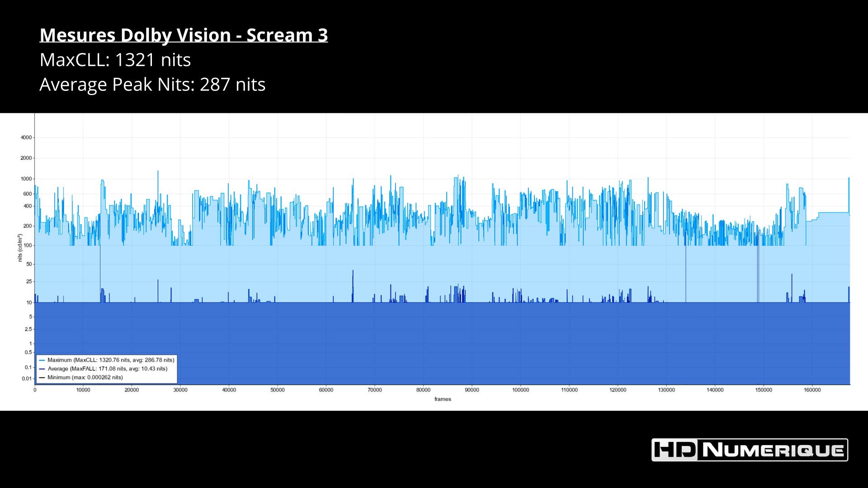The width and height of the screenshot is (868, 488).
Task: Click the 110000 frames tick label
Action: 569,390
